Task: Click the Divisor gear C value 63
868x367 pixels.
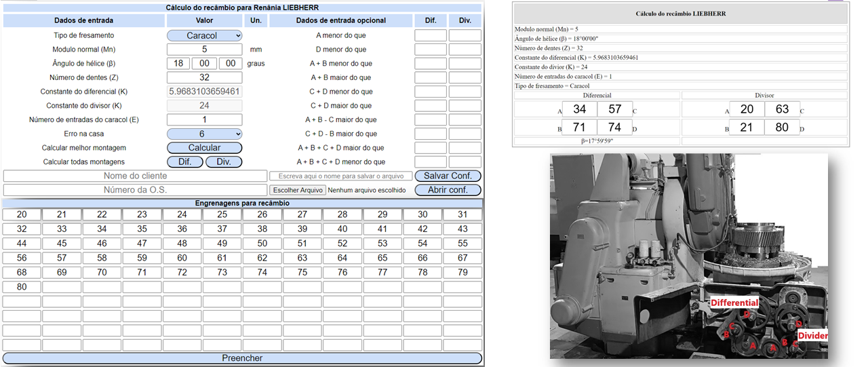Action: [781, 109]
